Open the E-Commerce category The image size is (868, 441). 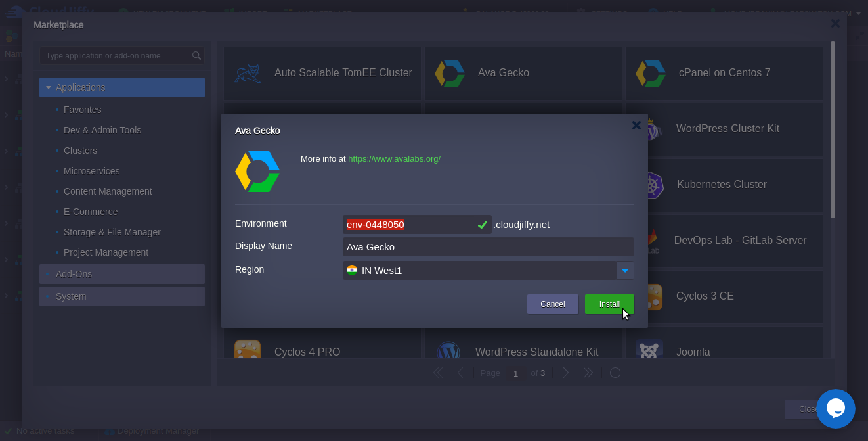tap(91, 212)
